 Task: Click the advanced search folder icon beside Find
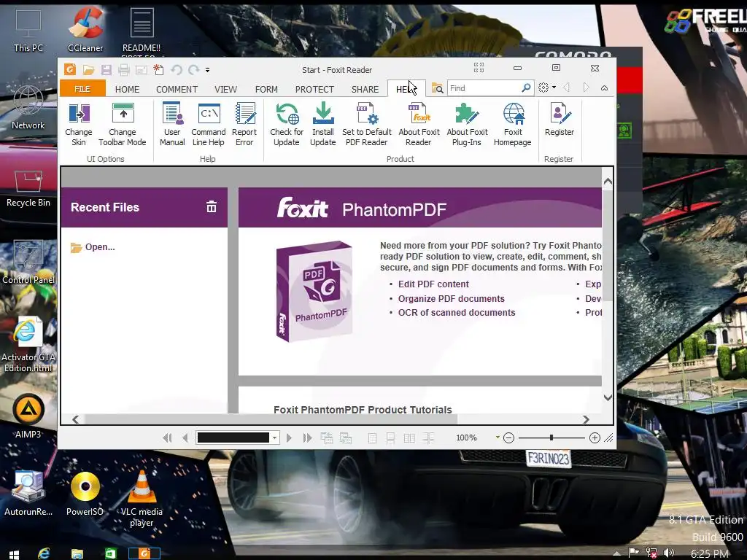(438, 88)
